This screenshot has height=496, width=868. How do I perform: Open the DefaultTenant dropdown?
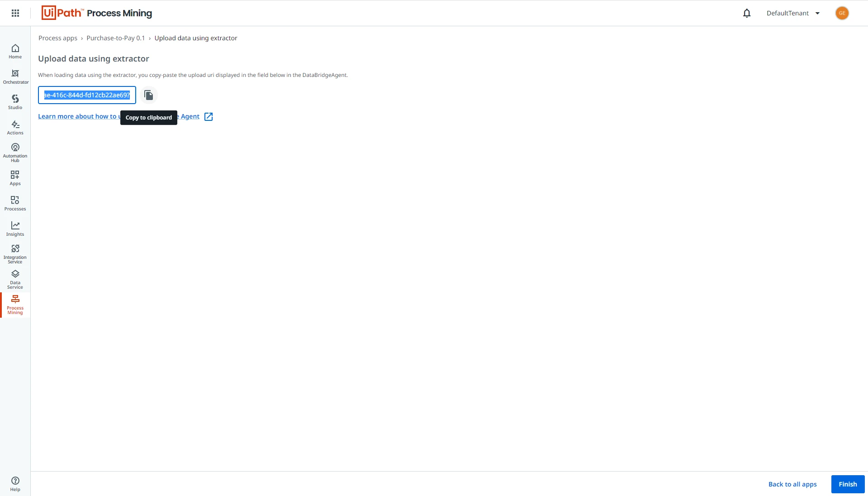coord(793,13)
